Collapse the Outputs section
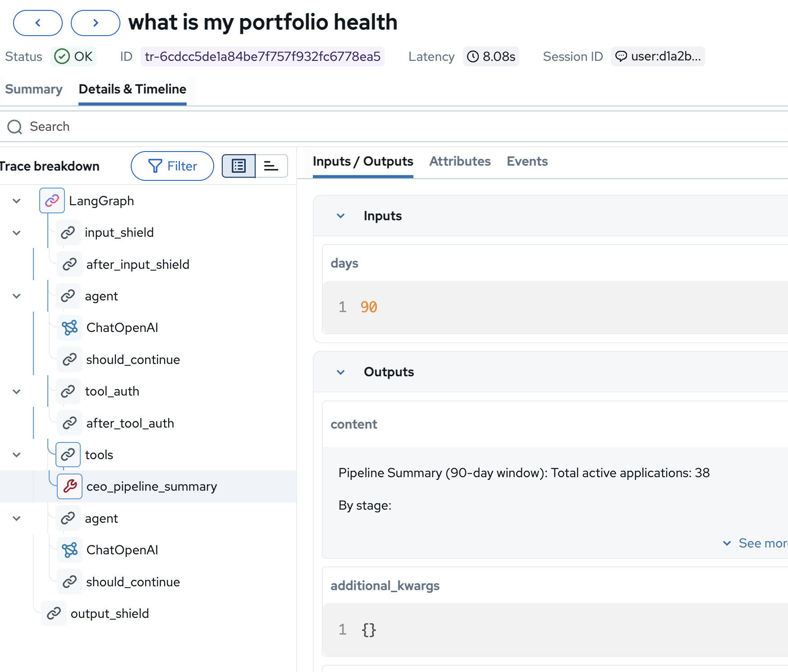The image size is (788, 672). (341, 372)
